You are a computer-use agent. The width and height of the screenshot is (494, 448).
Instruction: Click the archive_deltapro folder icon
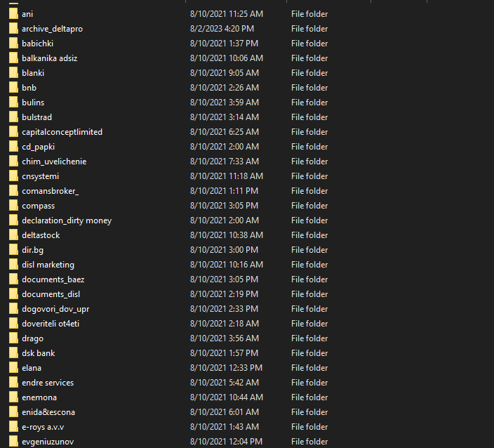coord(13,29)
